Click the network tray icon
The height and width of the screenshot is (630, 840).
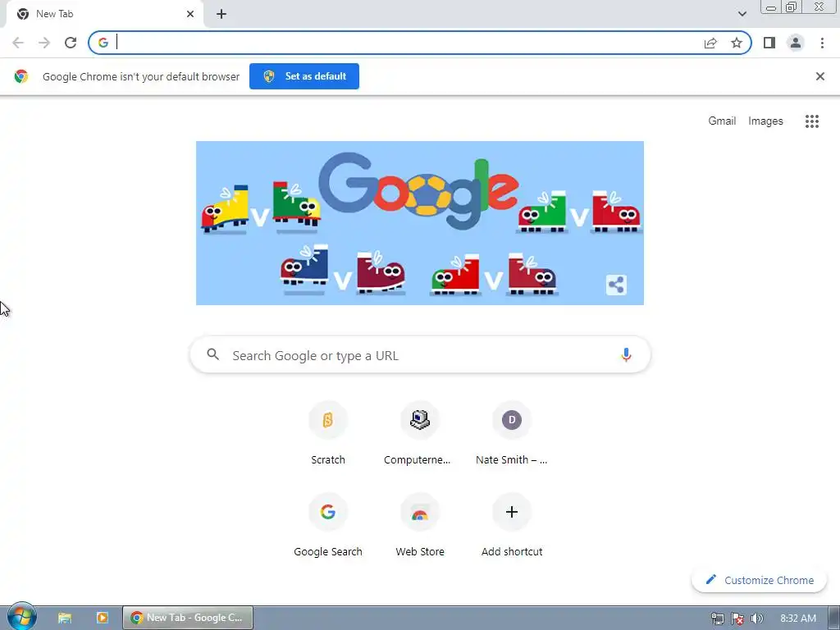point(718,619)
